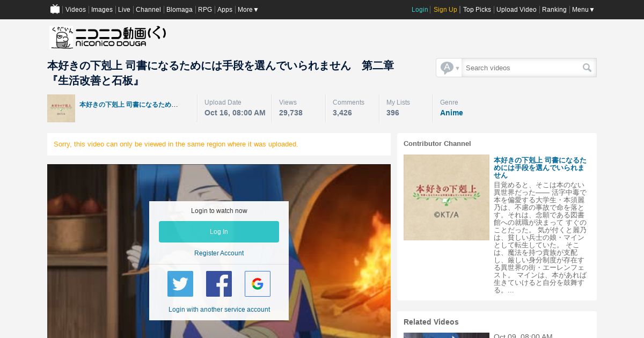The height and width of the screenshot is (338, 644).
Task: Log in with the Google icon
Action: tap(258, 284)
